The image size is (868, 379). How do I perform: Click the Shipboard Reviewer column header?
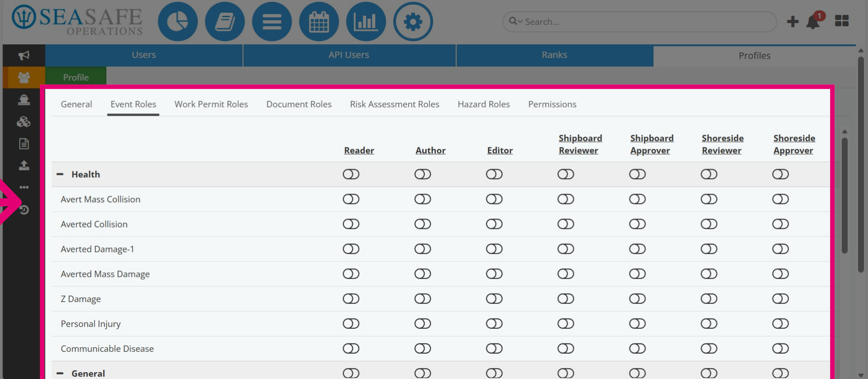point(580,144)
